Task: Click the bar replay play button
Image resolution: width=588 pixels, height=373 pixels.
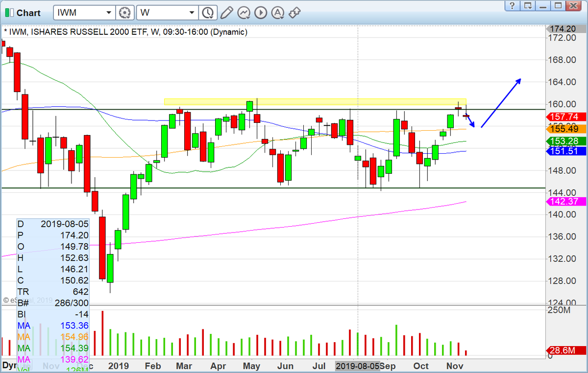Action: (x=261, y=13)
